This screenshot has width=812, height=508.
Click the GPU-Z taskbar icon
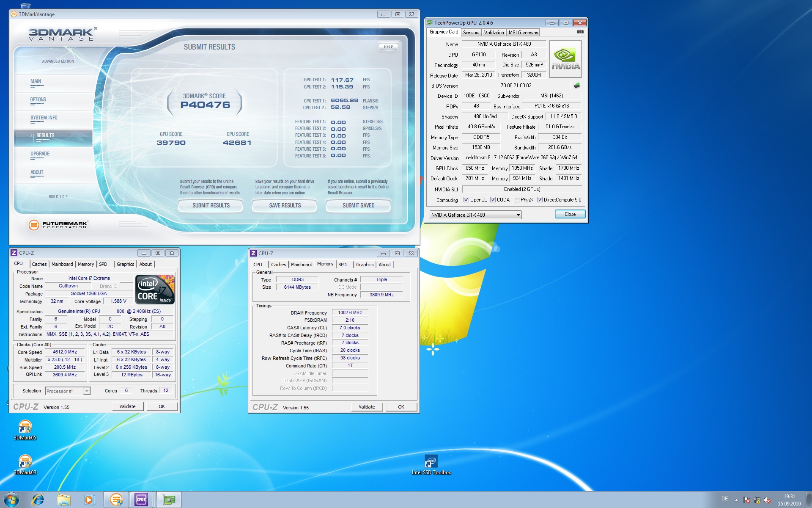coord(169,500)
